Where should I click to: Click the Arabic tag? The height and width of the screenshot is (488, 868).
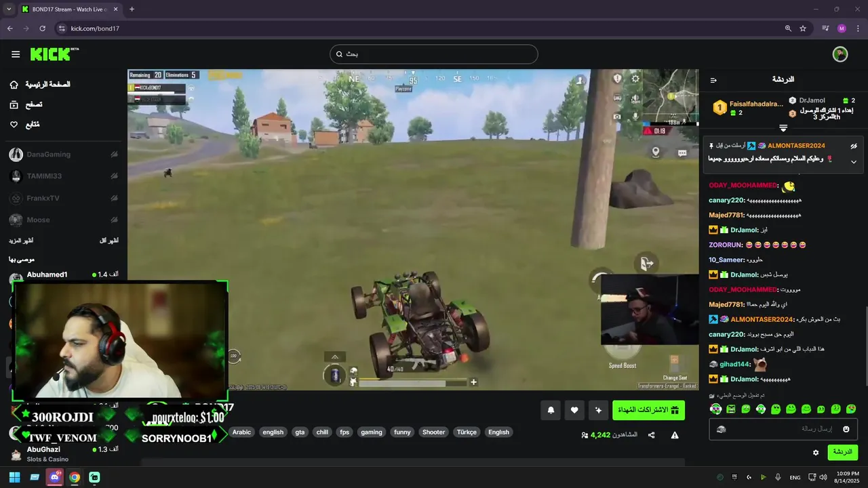coord(241,432)
